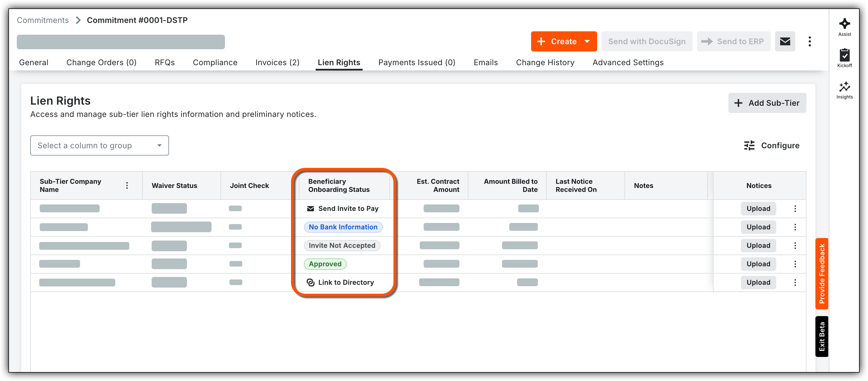Go back to Commitments breadcrumb
This screenshot has width=868, height=381.
point(43,20)
